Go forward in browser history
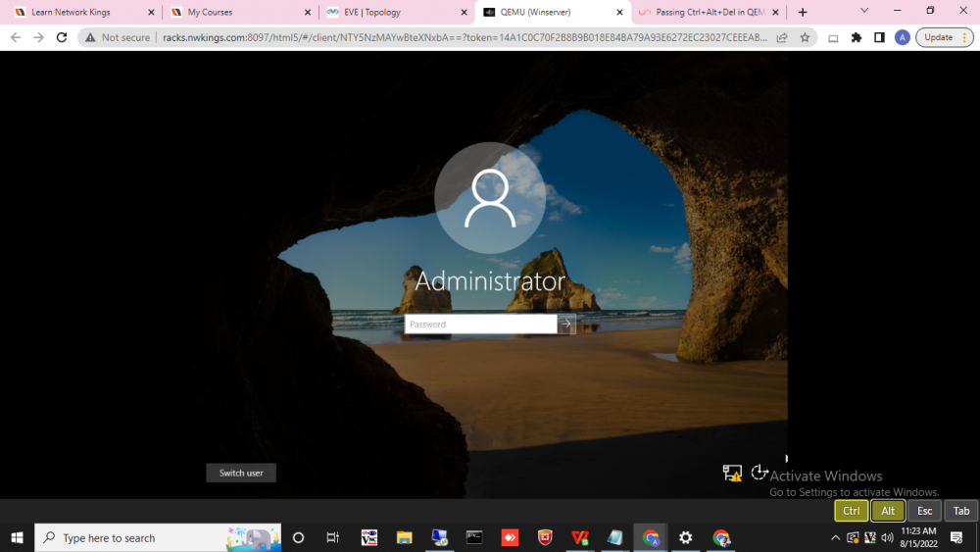The image size is (980, 552). [39, 37]
